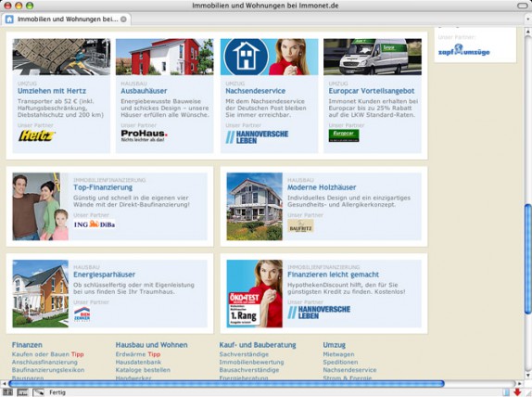Screen dimensions: 532x397
Task: Click the Öko-Test 1. Rang image
Action: tap(255, 294)
